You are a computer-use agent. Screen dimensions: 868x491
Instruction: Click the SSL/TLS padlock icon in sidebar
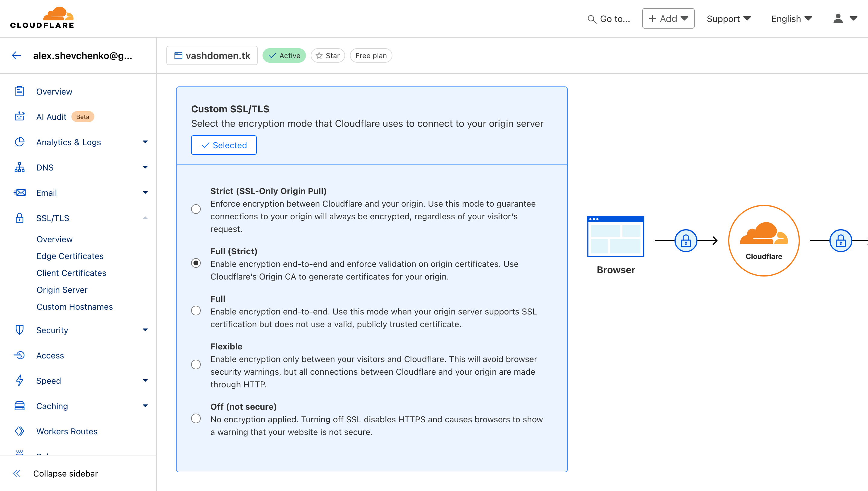20,218
